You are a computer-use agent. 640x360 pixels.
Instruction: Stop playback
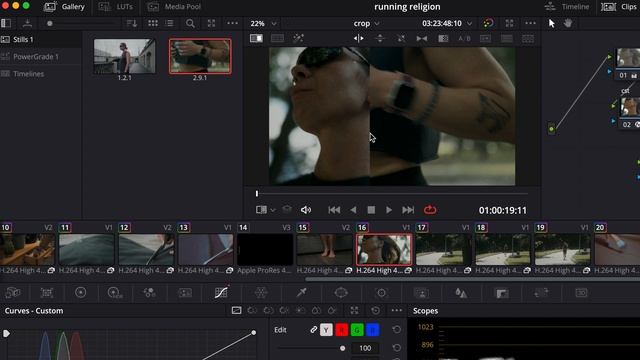click(371, 210)
